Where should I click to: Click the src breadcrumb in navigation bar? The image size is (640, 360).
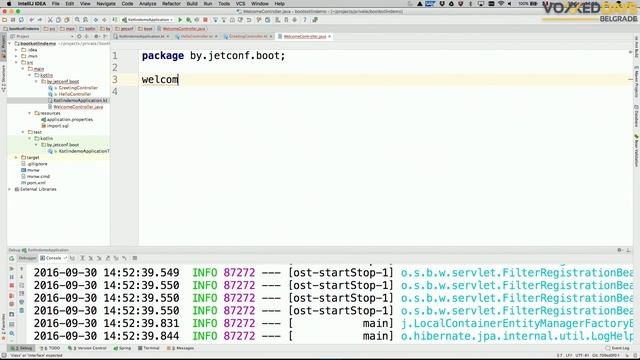50,29
